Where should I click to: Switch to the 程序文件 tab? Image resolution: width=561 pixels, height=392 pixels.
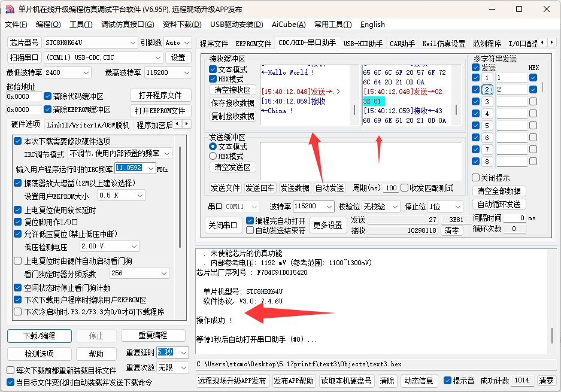pos(214,44)
